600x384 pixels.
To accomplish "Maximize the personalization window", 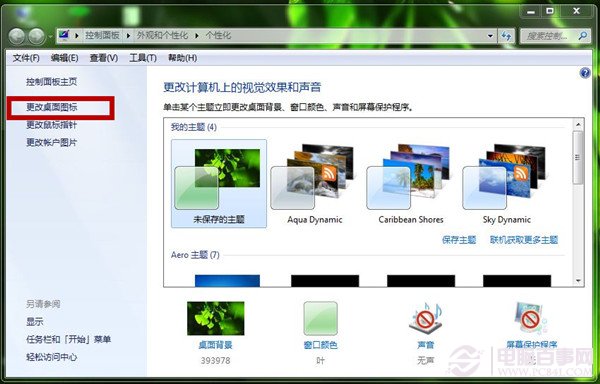I will point(550,12).
